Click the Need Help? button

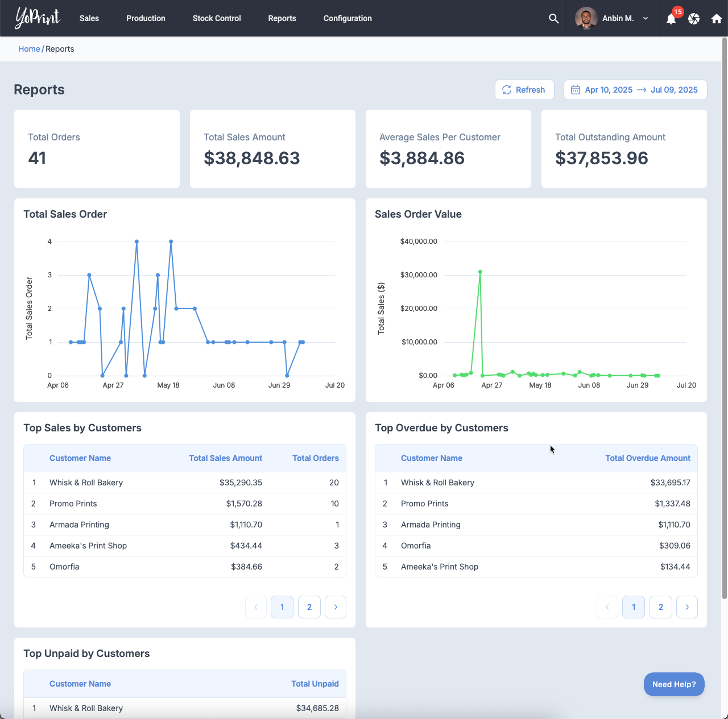pyautogui.click(x=674, y=684)
